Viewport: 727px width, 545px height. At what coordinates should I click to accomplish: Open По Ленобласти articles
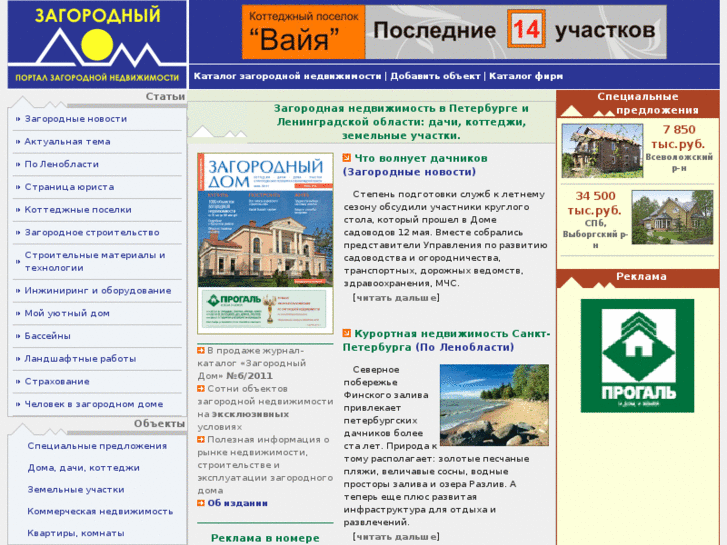[61, 164]
